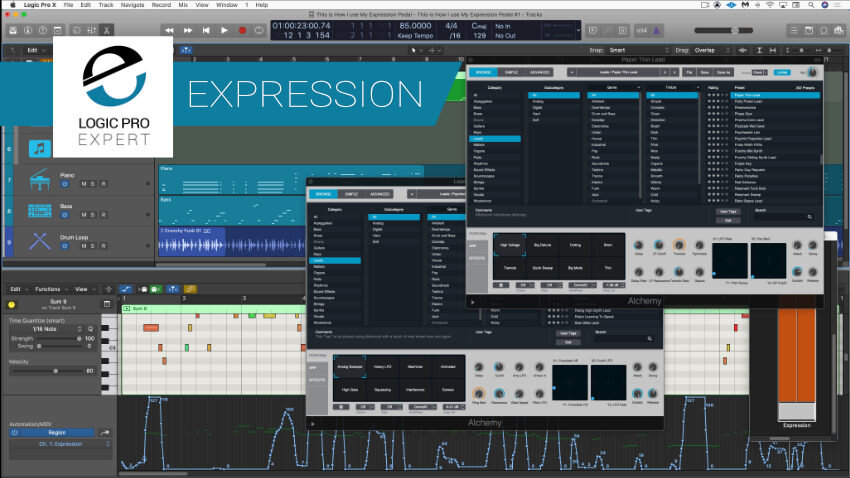Click the Piano track instrument icon
The height and width of the screenshot is (478, 850).
point(42,182)
